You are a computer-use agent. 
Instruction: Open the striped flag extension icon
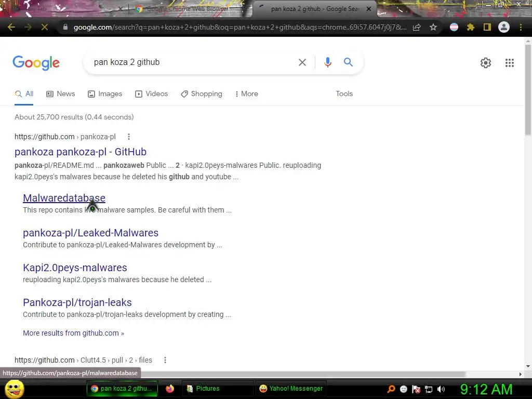[454, 27]
